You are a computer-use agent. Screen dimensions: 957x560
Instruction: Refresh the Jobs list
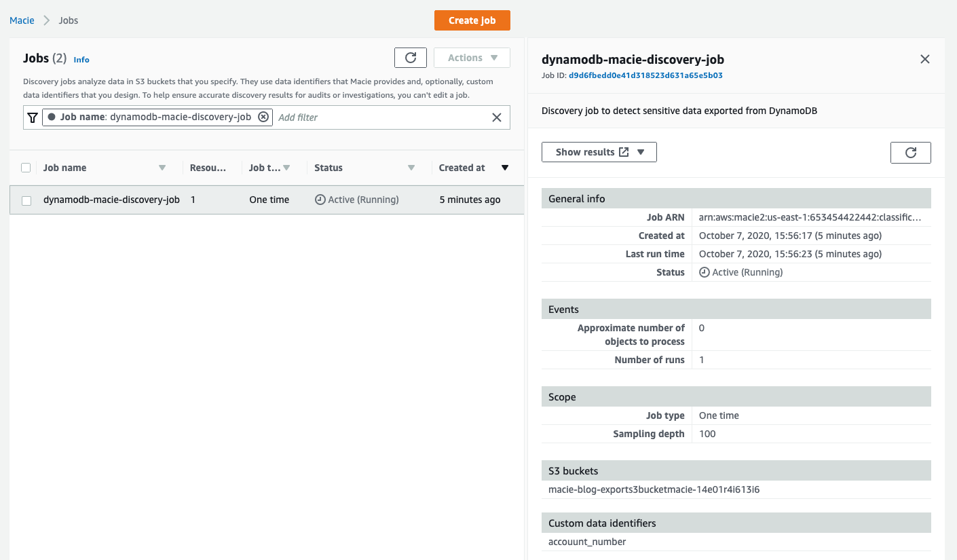tap(410, 57)
